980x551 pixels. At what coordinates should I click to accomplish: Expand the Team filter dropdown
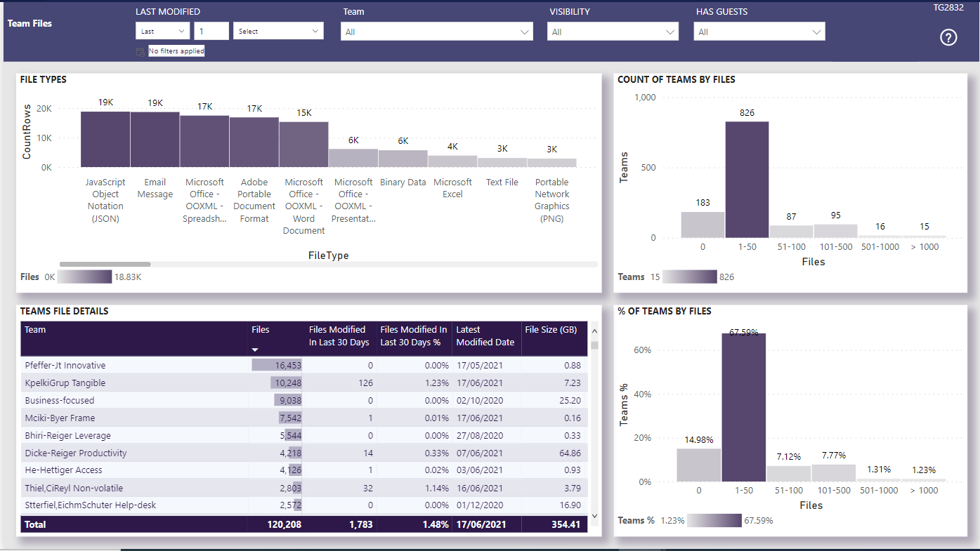tap(436, 32)
